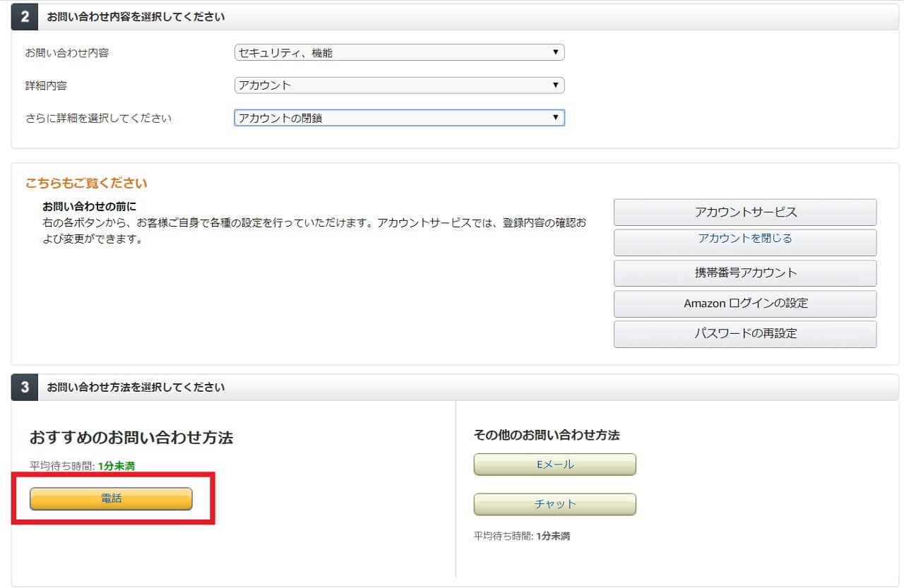Click the パスワードの再設定 button
The image size is (904, 588).
[745, 334]
